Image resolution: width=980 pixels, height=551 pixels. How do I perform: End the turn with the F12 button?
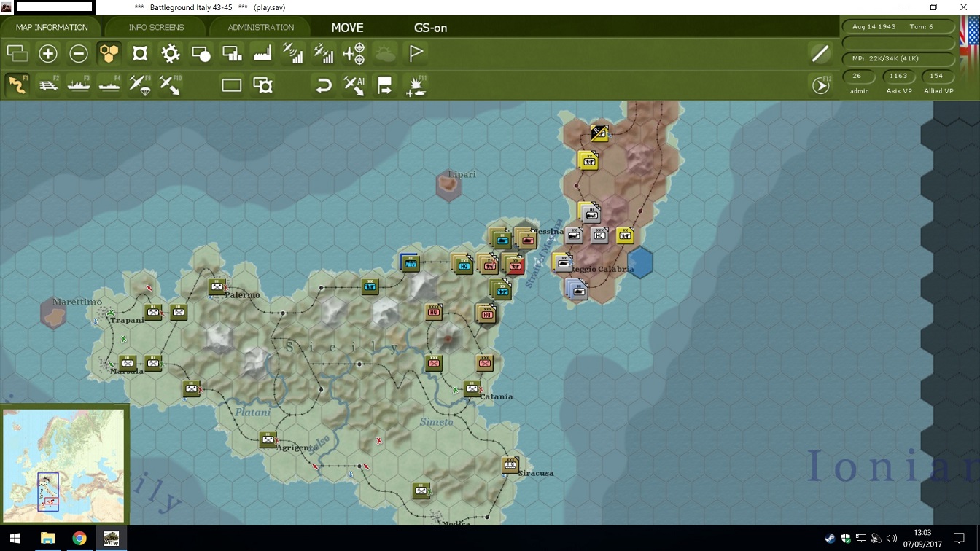pyautogui.click(x=822, y=85)
